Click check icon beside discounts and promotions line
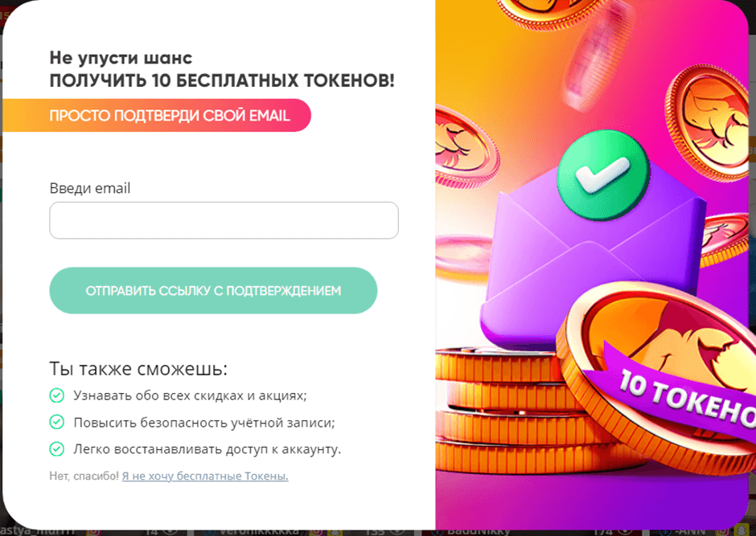 pos(56,395)
